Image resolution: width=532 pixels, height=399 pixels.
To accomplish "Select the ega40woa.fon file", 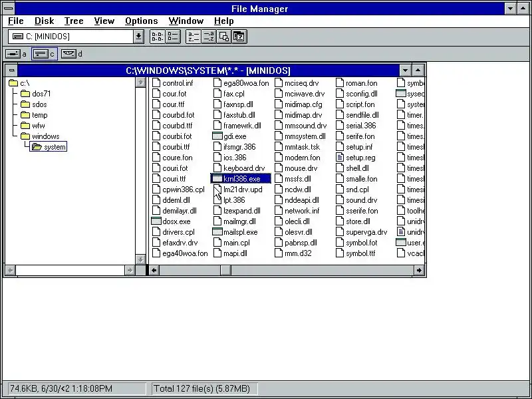I will pyautogui.click(x=180, y=253).
